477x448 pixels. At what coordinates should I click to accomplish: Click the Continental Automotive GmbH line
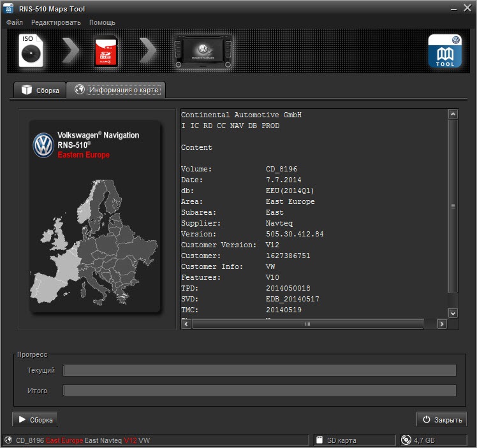click(241, 115)
